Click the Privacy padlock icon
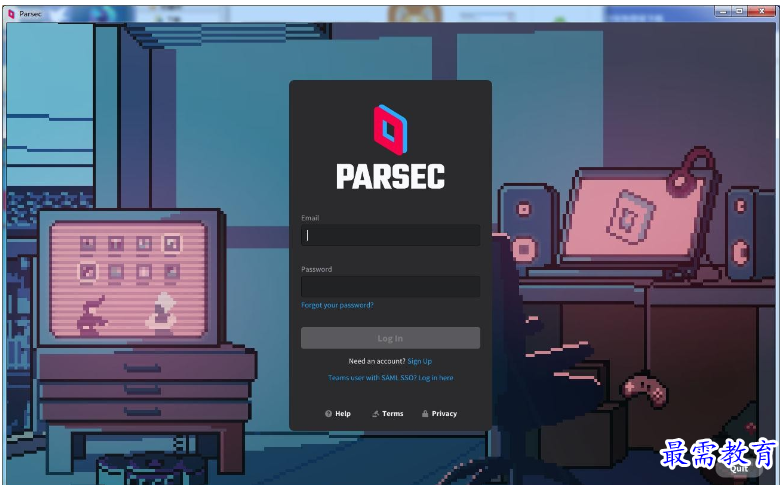This screenshot has width=784, height=485. coord(425,414)
